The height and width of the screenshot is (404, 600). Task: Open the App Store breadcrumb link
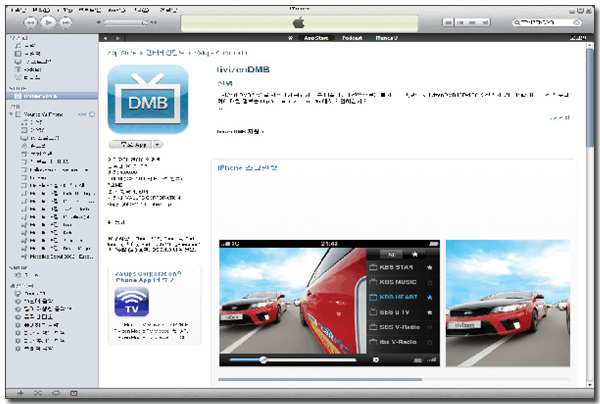(x=122, y=53)
